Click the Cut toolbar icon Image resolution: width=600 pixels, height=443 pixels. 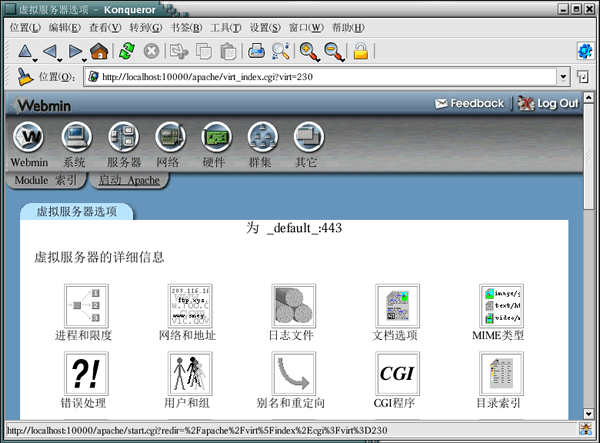(x=179, y=51)
